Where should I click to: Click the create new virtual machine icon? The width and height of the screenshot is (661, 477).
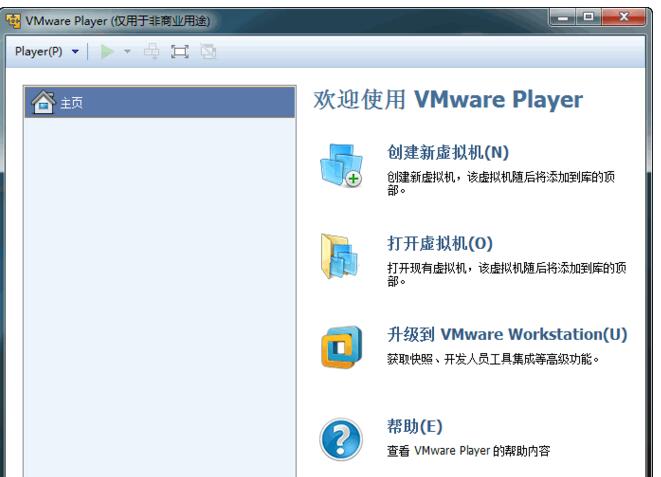341,165
